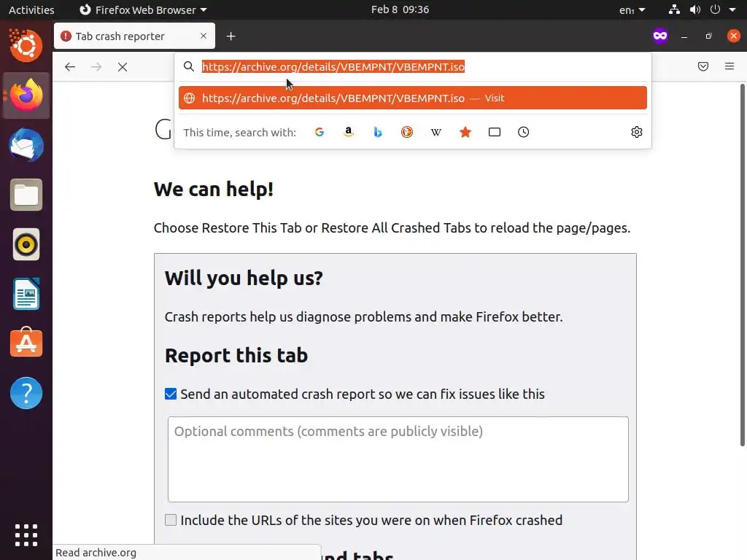Search browsing history with clock icon
The image size is (747, 560).
pyautogui.click(x=524, y=133)
